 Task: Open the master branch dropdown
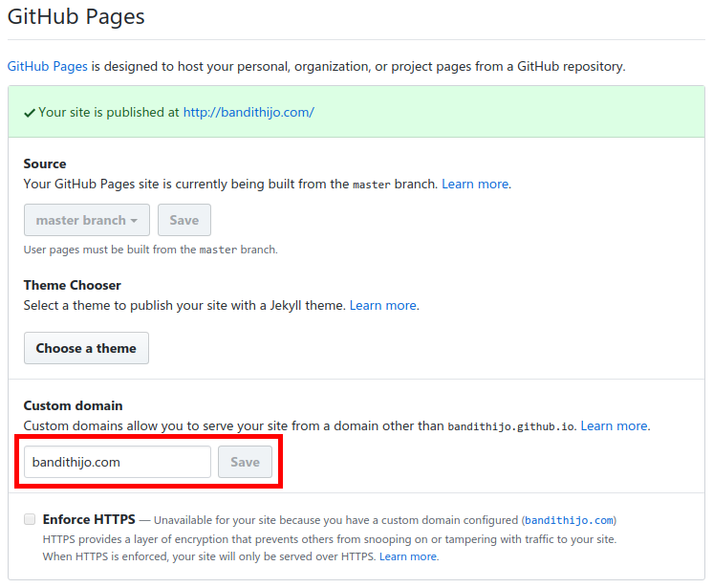(86, 220)
